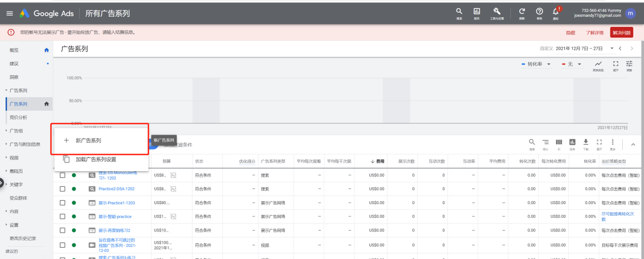Click the budget icon in Practice2-DSA-1202 row
This screenshot has height=259, width=644.
coord(173,189)
